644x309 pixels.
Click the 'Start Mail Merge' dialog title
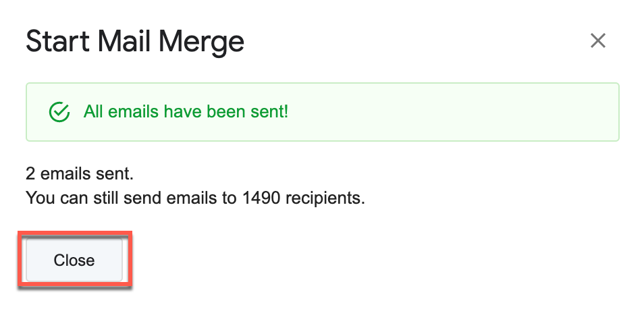click(x=135, y=42)
